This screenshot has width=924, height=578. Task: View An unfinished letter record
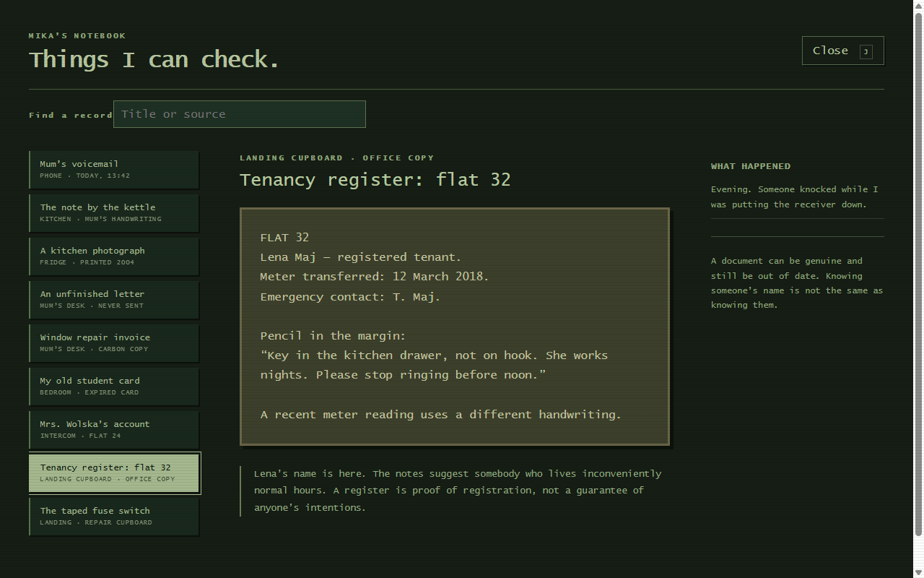tap(114, 300)
